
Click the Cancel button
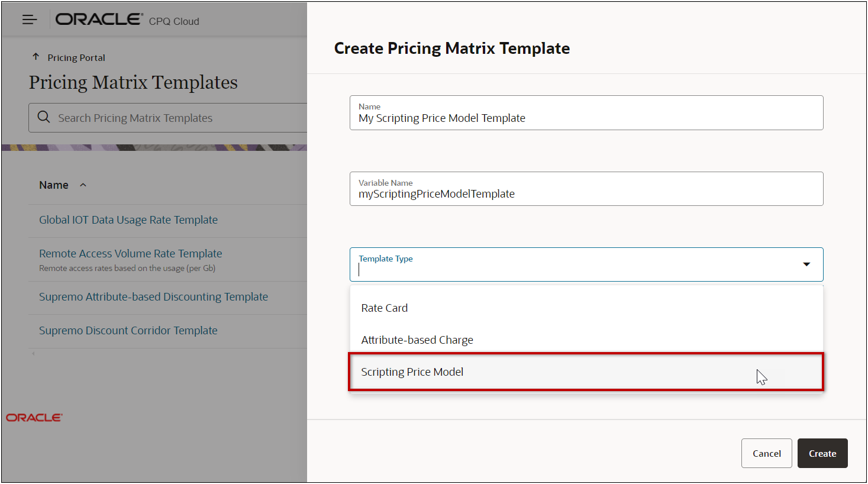pos(767,453)
